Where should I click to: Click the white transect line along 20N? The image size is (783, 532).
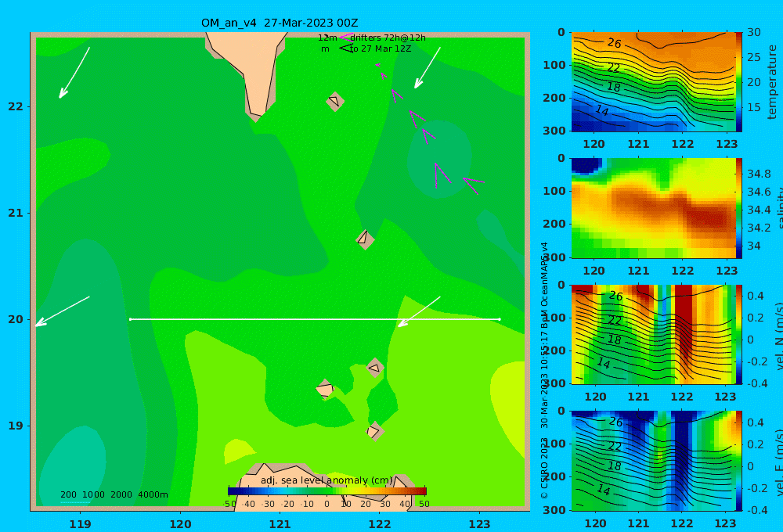(315, 319)
